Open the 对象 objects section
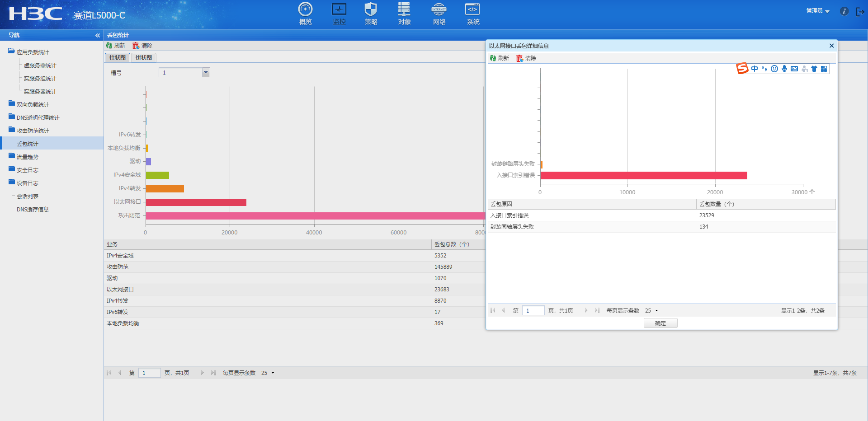Viewport: 868px width, 421px height. click(x=404, y=14)
